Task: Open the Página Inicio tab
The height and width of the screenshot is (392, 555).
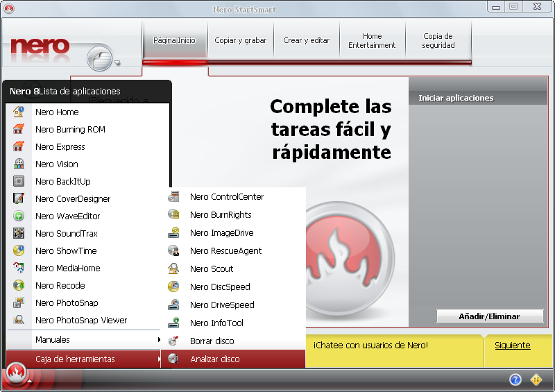Action: pos(175,40)
